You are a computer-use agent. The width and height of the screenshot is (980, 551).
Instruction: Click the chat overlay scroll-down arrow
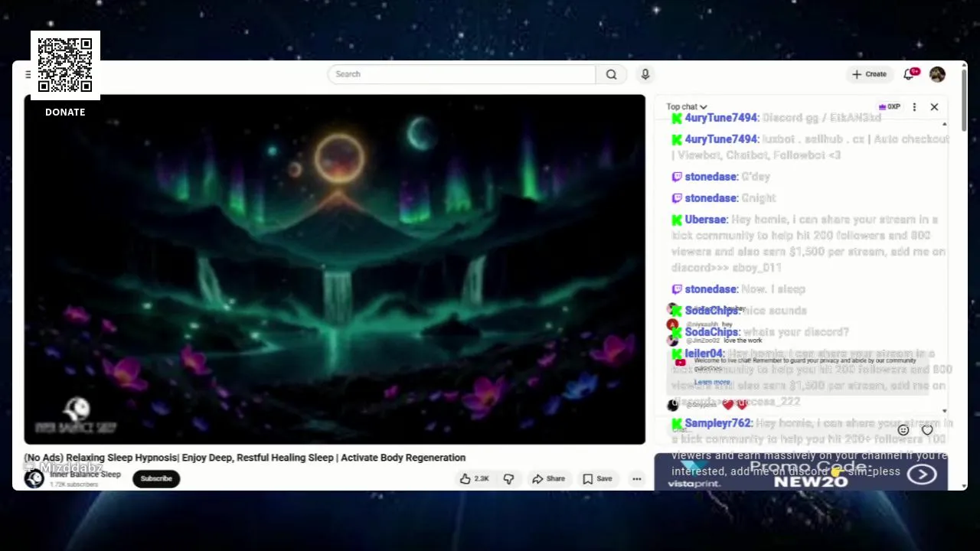[x=944, y=411]
